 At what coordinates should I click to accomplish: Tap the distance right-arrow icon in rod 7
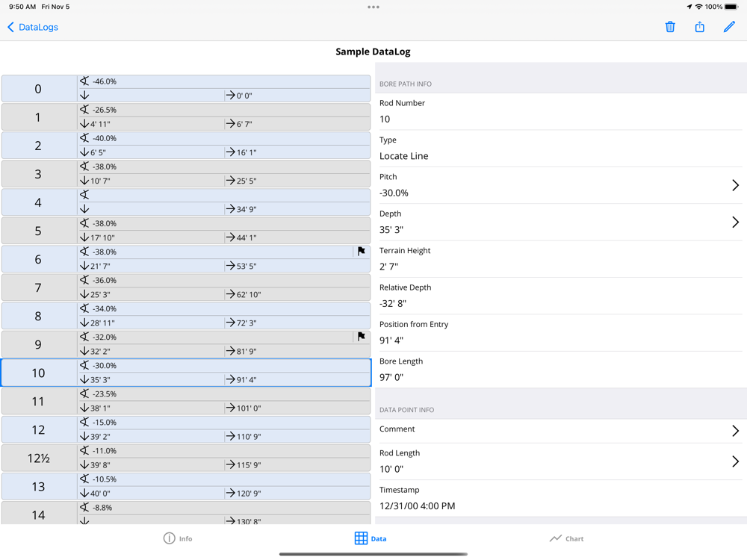[x=231, y=294]
